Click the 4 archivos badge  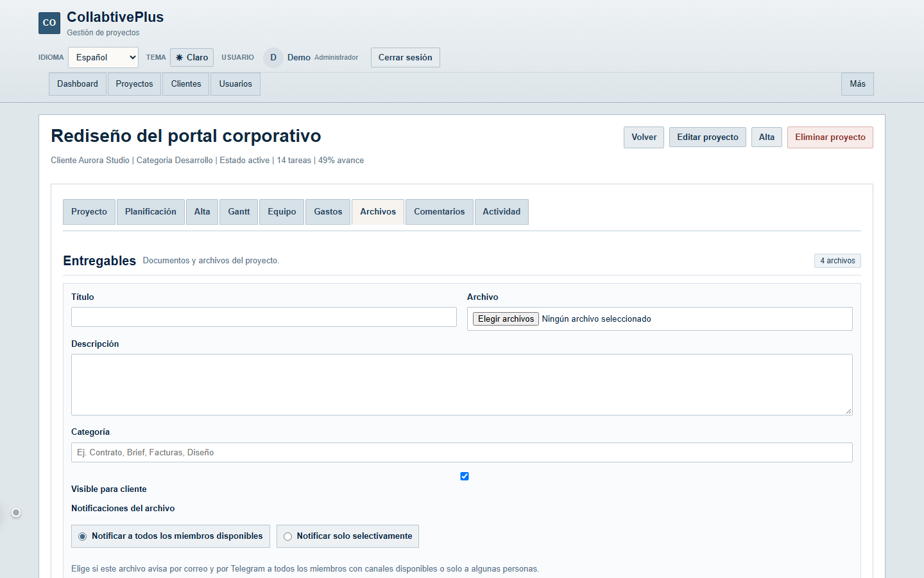point(837,261)
